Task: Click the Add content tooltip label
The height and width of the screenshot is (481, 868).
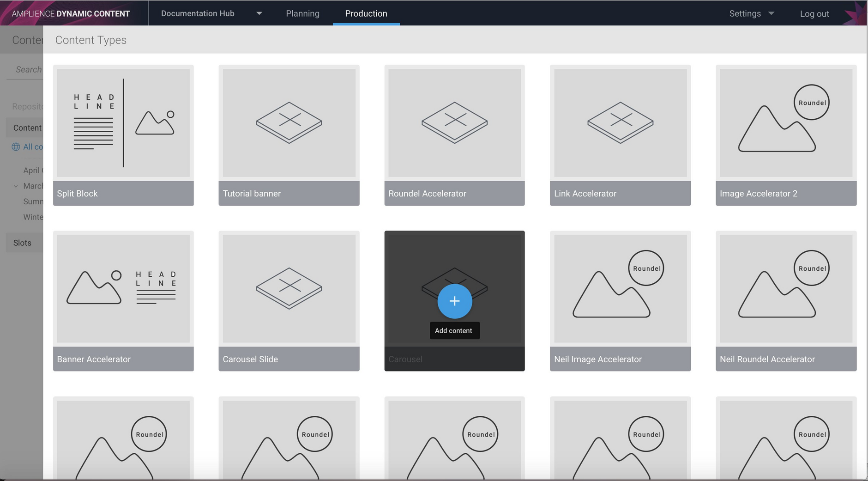Action: pyautogui.click(x=455, y=331)
